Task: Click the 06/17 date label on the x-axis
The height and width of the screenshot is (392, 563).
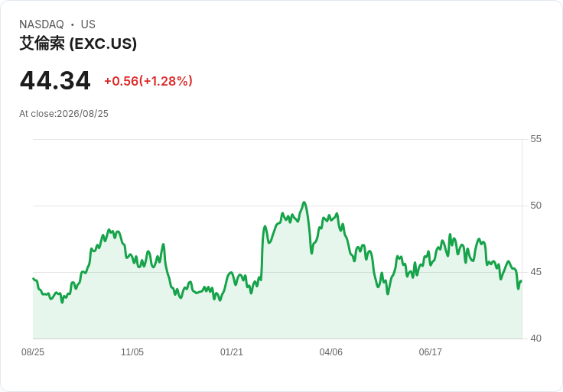Action: pyautogui.click(x=430, y=352)
